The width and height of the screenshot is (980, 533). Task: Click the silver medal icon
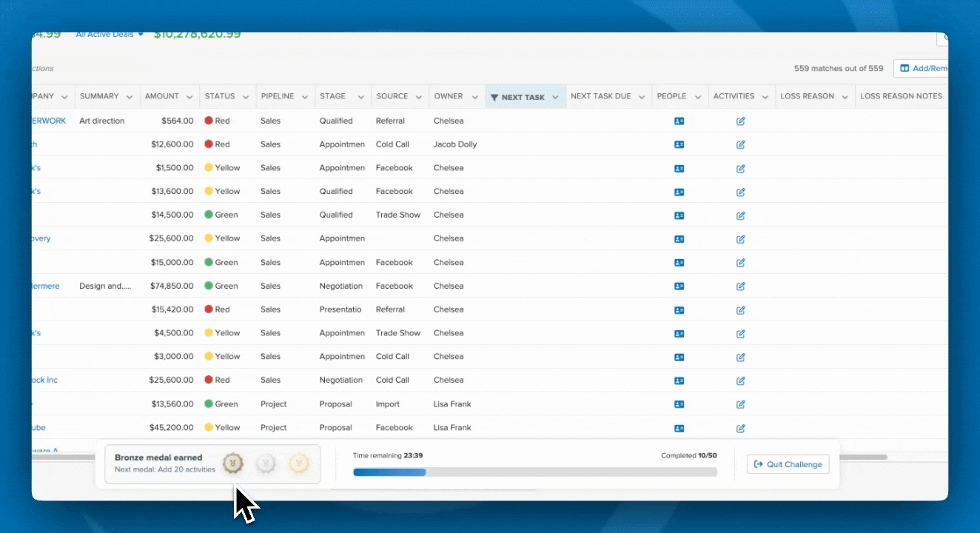click(x=266, y=463)
